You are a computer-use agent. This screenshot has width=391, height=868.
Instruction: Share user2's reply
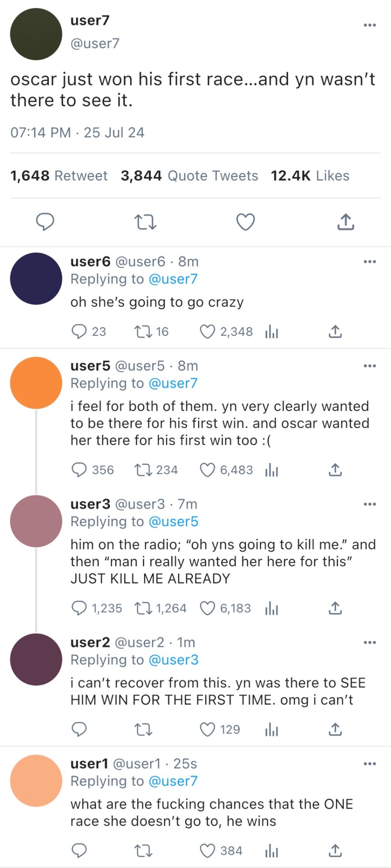point(335,730)
